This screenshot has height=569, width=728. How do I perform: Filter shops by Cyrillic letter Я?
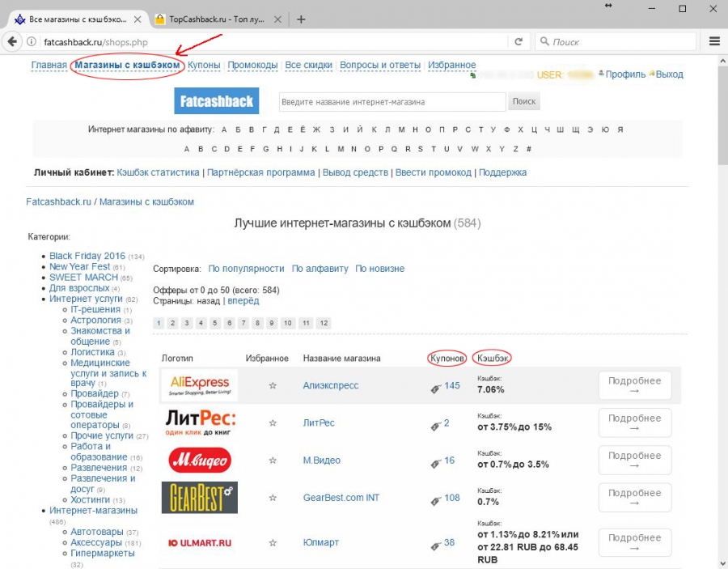620,130
